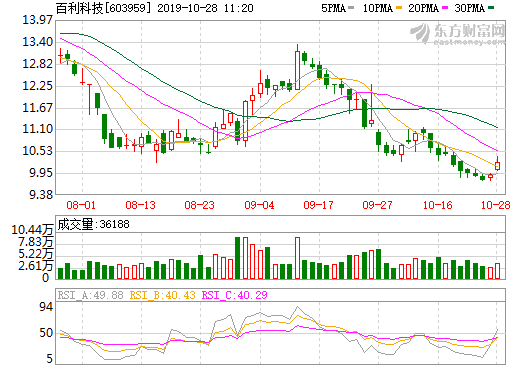520x365 pixels.
Task: Click the 12.82 price axis label
Action: coord(37,64)
